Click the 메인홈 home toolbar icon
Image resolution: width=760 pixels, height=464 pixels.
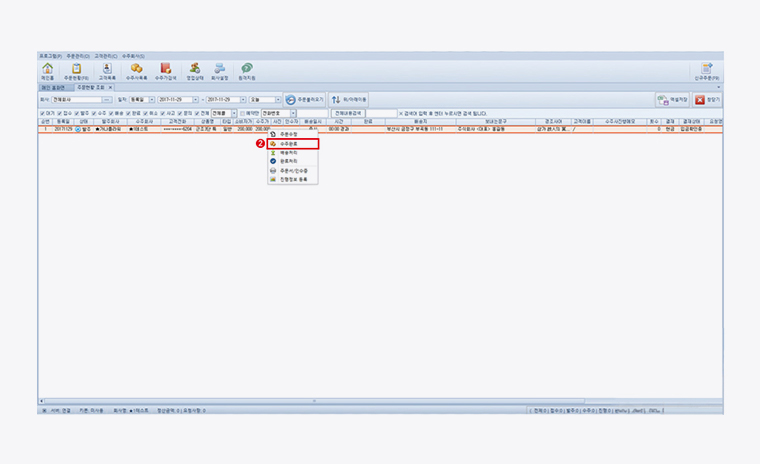click(x=47, y=70)
